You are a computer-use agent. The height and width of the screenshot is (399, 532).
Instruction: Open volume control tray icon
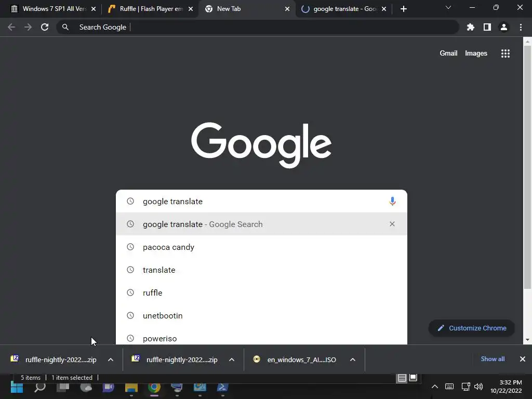pos(478,387)
